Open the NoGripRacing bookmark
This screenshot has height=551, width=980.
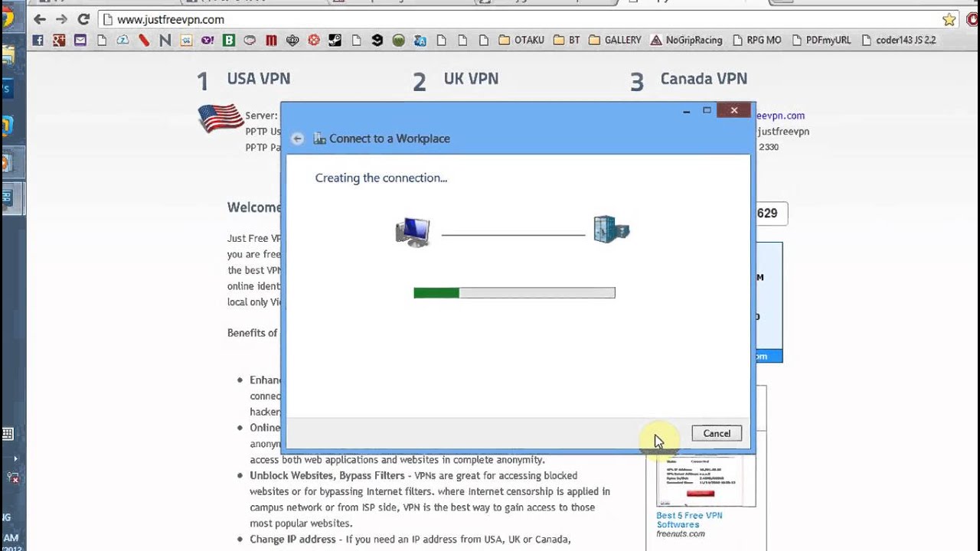point(687,40)
